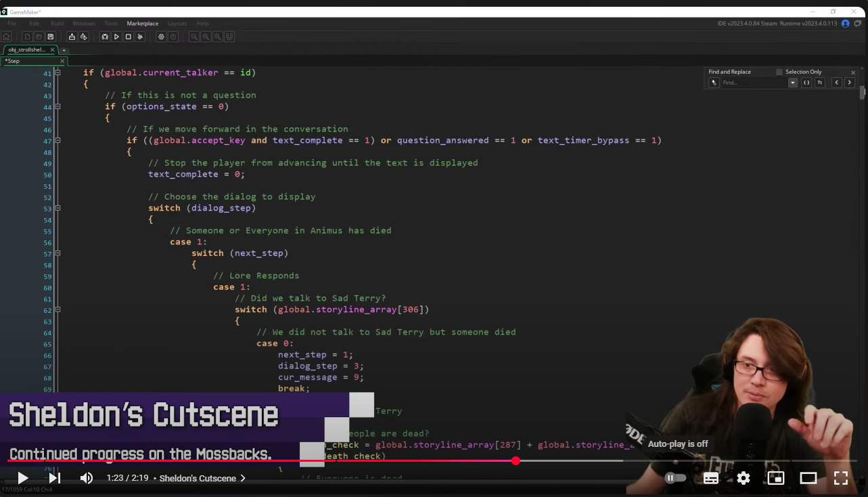Click the Clean brush icon in toolbar
The height and width of the screenshot is (497, 868).
140,37
